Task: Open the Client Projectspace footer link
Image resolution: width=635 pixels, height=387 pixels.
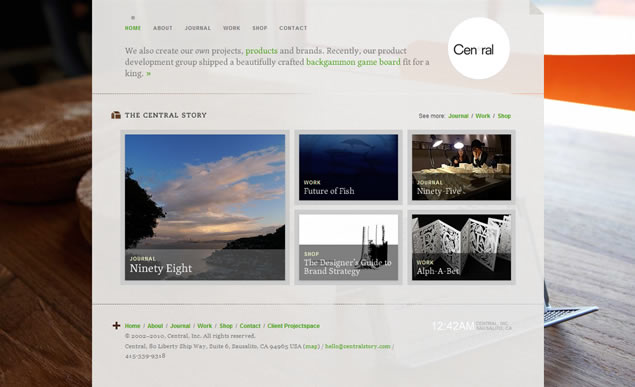Action: 294,326
